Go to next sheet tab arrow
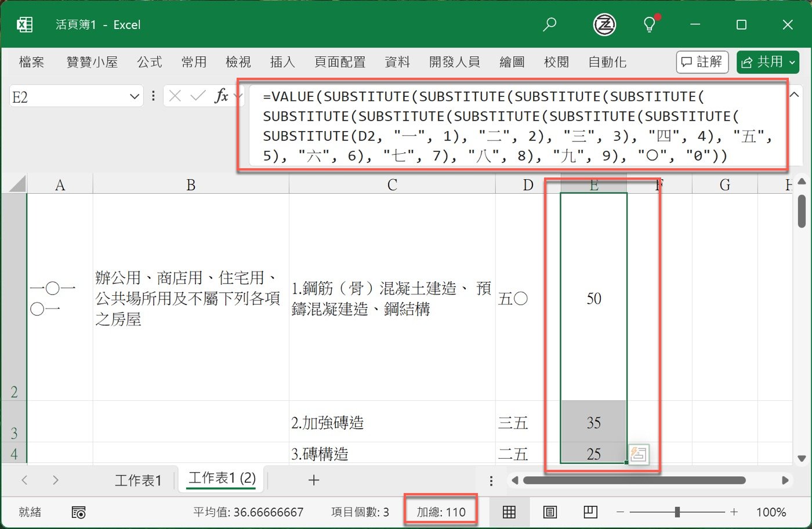 [x=55, y=480]
